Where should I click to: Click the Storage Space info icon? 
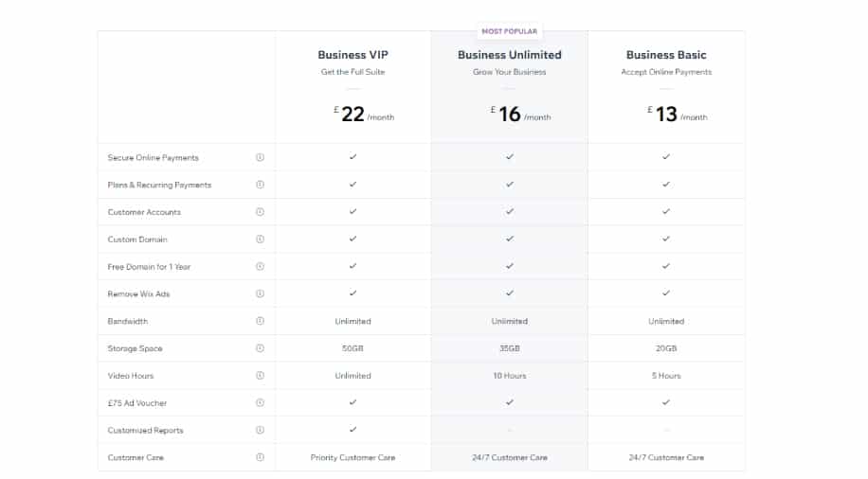click(260, 348)
